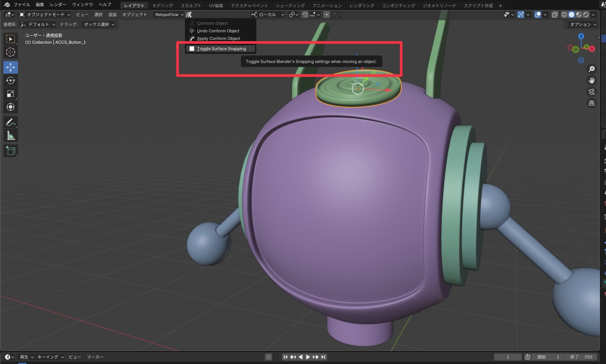Image resolution: width=606 pixels, height=364 pixels.
Task: Toggle the snapping magnet in header
Action: [x=305, y=14]
